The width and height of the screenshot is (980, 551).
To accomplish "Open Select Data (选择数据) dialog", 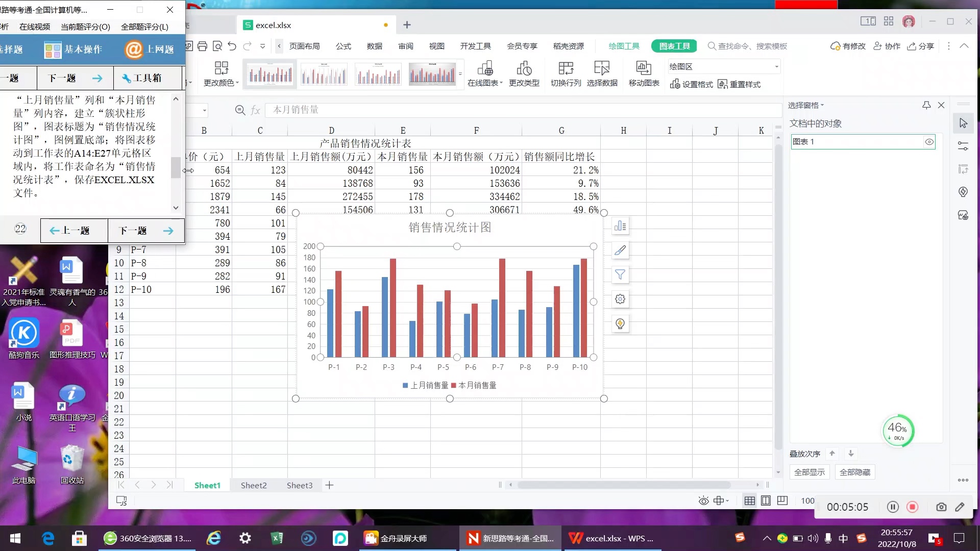I will point(602,74).
